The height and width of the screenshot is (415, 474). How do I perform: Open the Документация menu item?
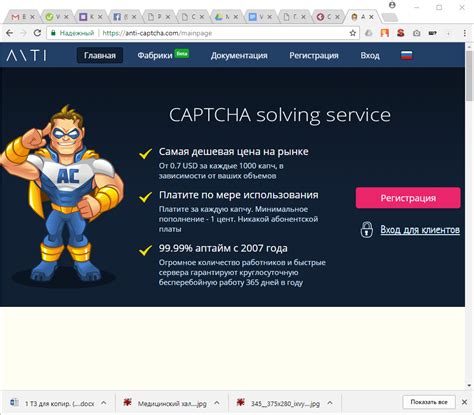[x=239, y=55]
